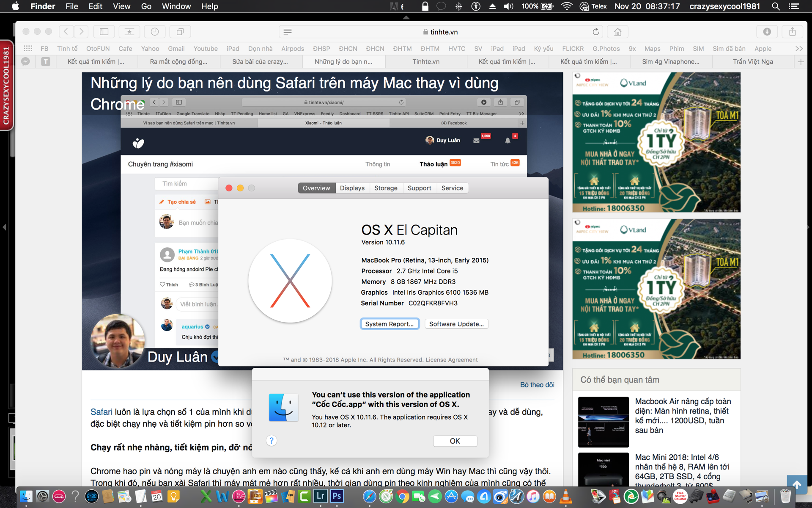This screenshot has height=508, width=812.
Task: Open the Wi-Fi status menu
Action: (x=567, y=6)
